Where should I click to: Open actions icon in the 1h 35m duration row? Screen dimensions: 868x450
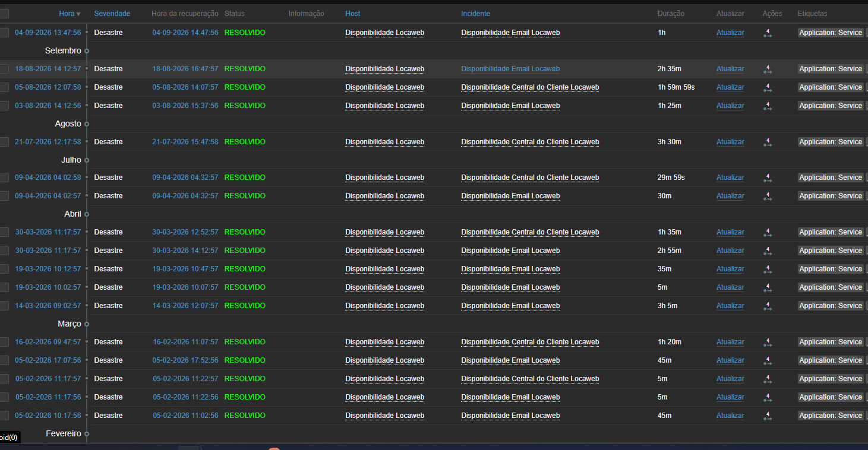767,233
